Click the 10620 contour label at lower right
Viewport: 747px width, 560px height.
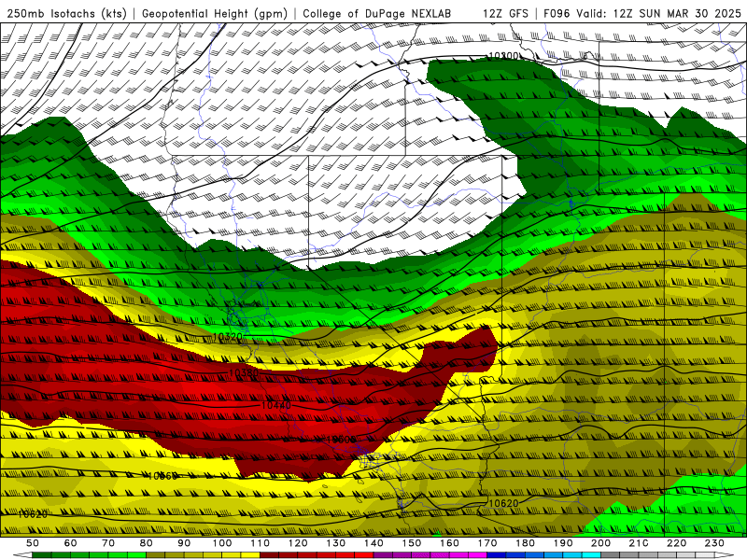point(503,503)
